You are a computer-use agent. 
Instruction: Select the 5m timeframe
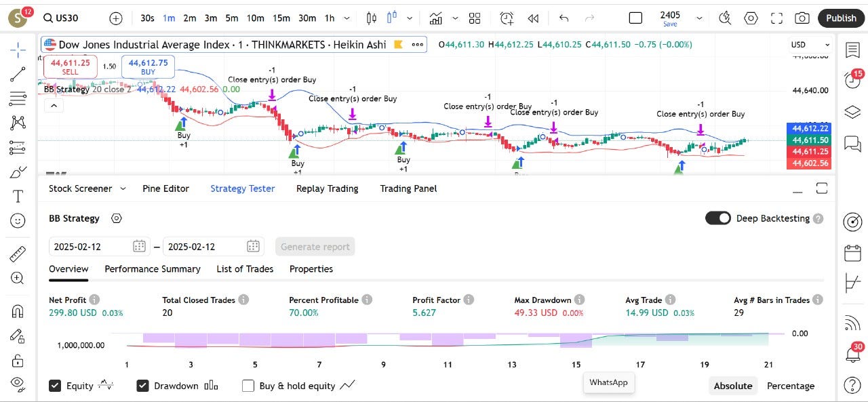tap(232, 18)
